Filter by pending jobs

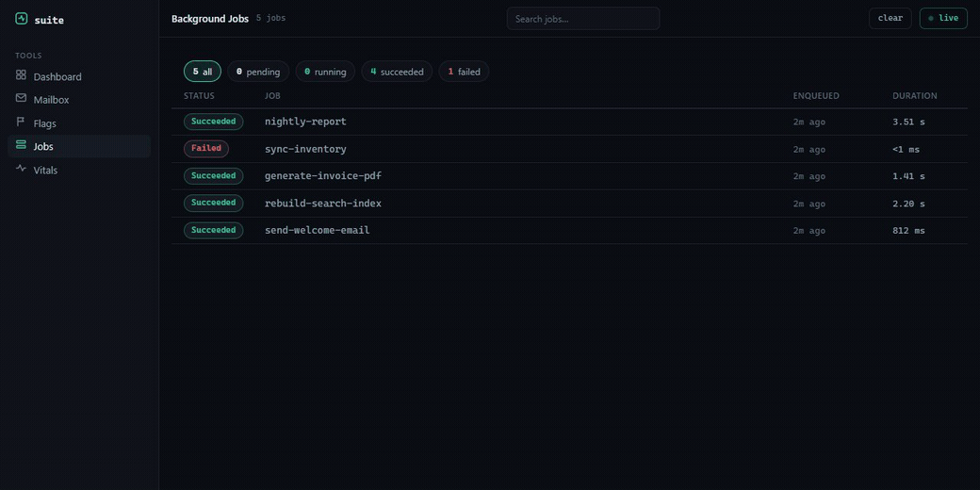click(258, 72)
